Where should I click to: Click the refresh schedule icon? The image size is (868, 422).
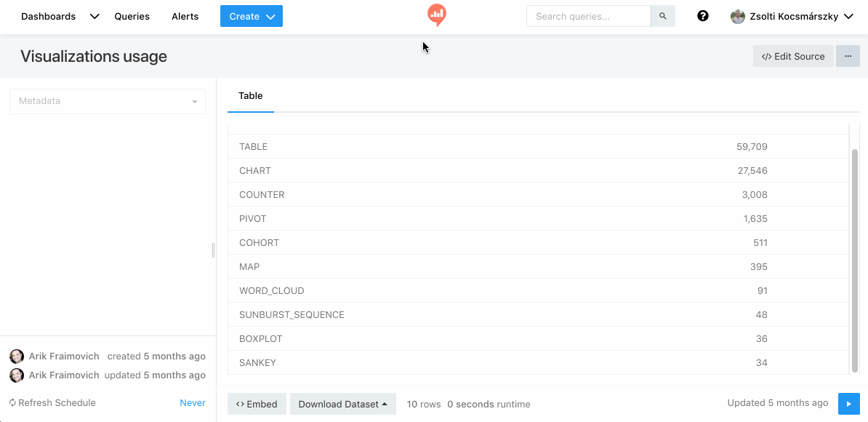click(x=13, y=403)
